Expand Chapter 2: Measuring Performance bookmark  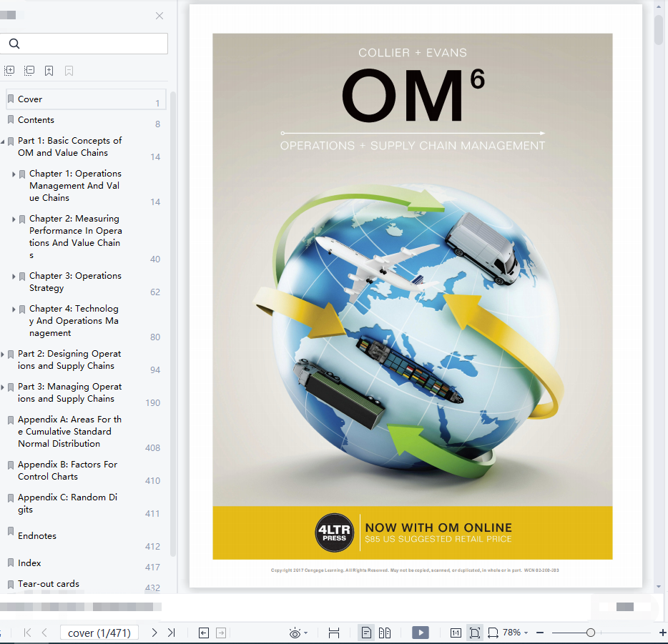tap(14, 219)
